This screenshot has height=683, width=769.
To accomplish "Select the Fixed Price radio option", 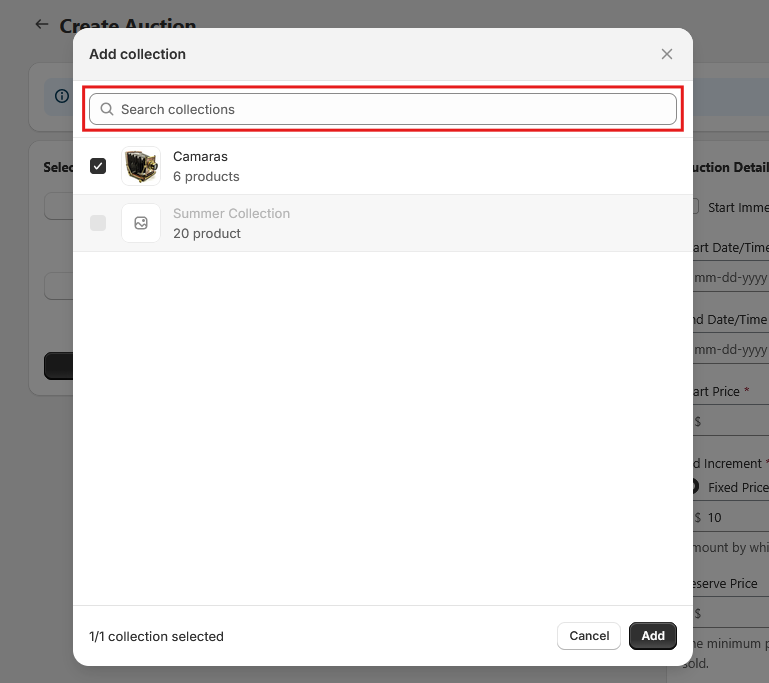I will click(695, 487).
